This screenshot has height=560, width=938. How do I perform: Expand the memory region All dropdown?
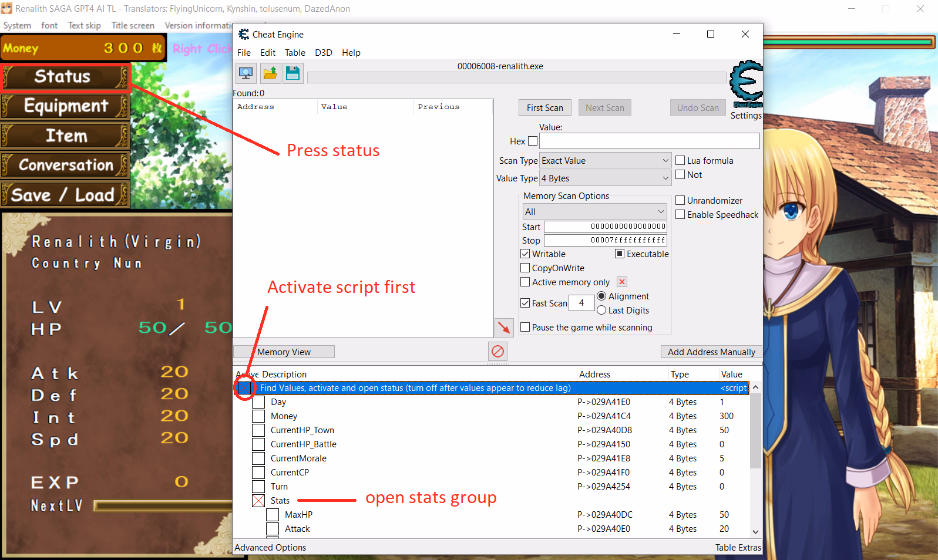(x=594, y=212)
